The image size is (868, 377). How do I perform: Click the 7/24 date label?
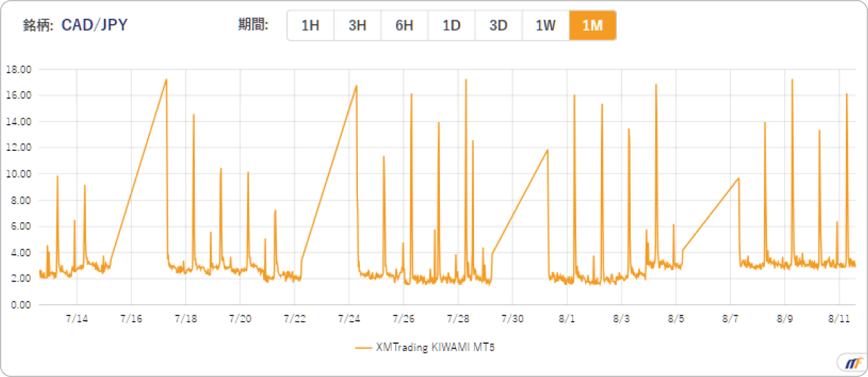349,318
